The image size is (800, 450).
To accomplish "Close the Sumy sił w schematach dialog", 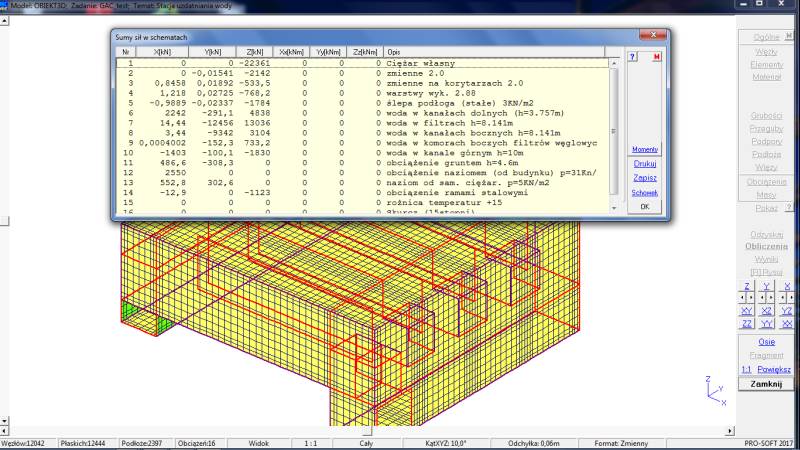I will pos(653,35).
